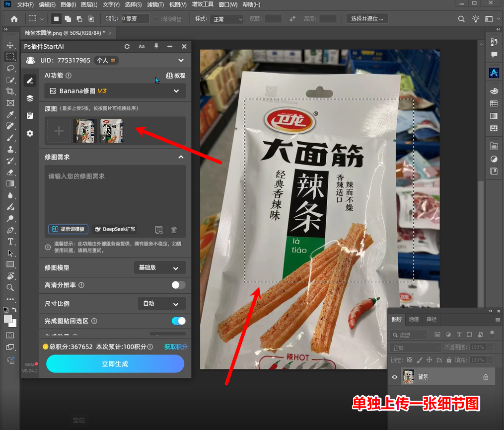The width and height of the screenshot is (504, 430).
Task: Select the Horizontal Type tool
Action: (x=10, y=242)
